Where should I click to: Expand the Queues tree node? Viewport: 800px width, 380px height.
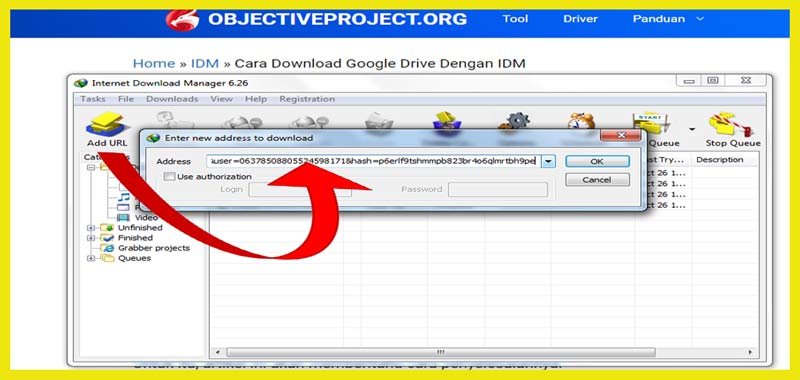(x=91, y=259)
